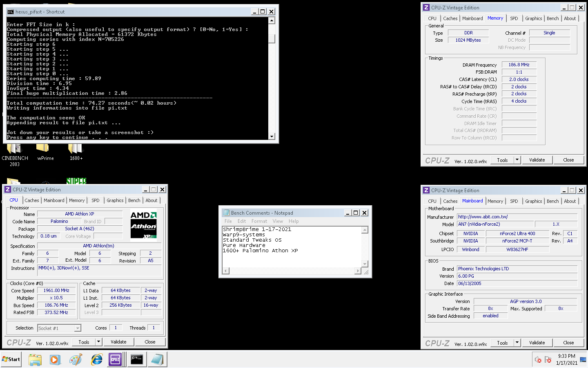Open the CINEBENCH 2003 desktop folder
588x368 pixels.
pos(15,155)
